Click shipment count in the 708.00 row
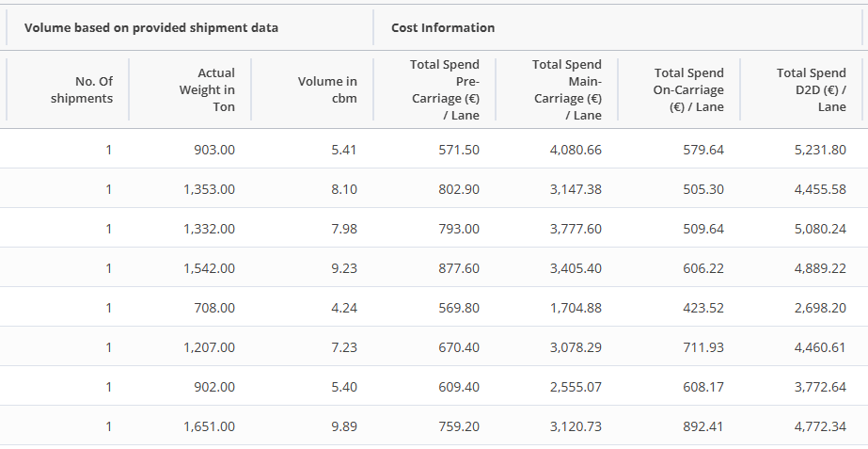The image size is (868, 449). (x=108, y=308)
